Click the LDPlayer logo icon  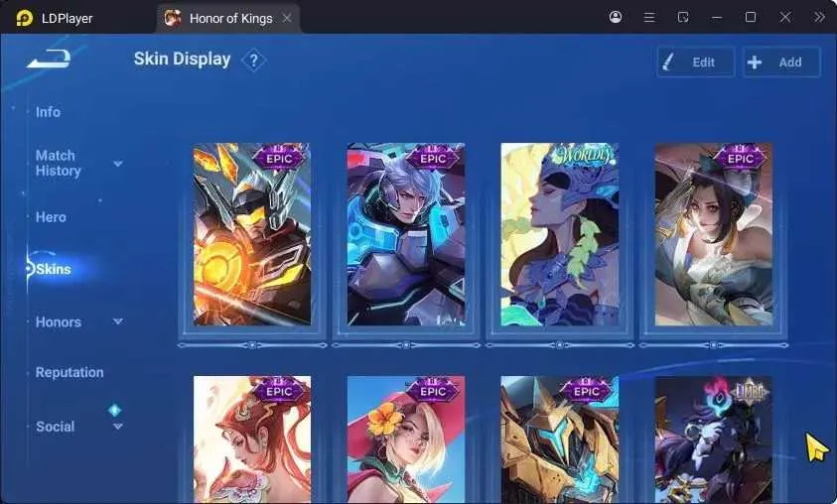click(24, 18)
